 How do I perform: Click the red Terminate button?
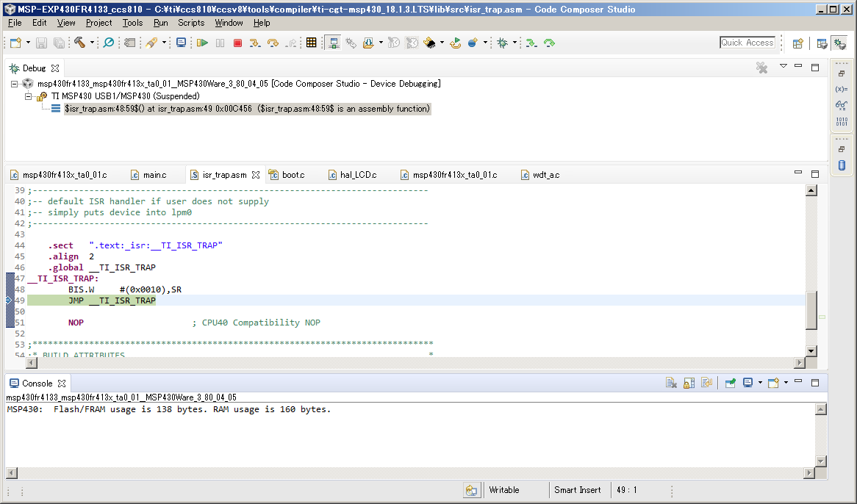(x=237, y=43)
